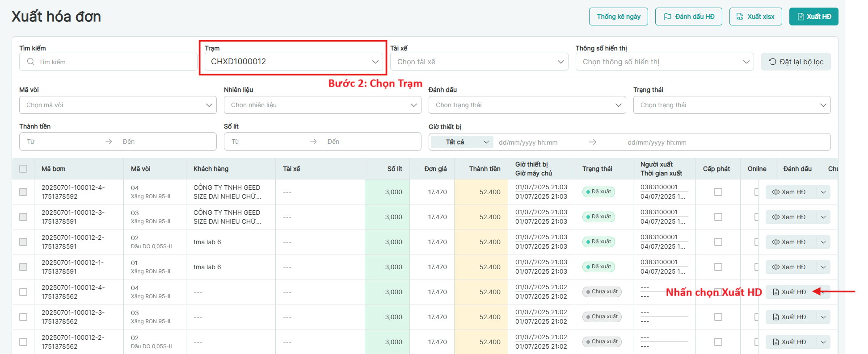Image resolution: width=868 pixels, height=354 pixels.
Task: Click the Mã bơm column header
Action: pyautogui.click(x=54, y=169)
